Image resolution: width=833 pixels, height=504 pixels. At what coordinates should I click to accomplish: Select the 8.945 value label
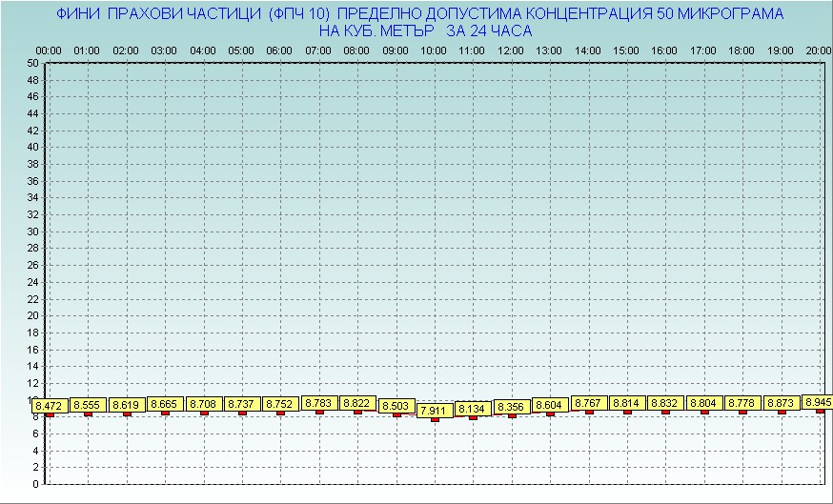pyautogui.click(x=818, y=402)
